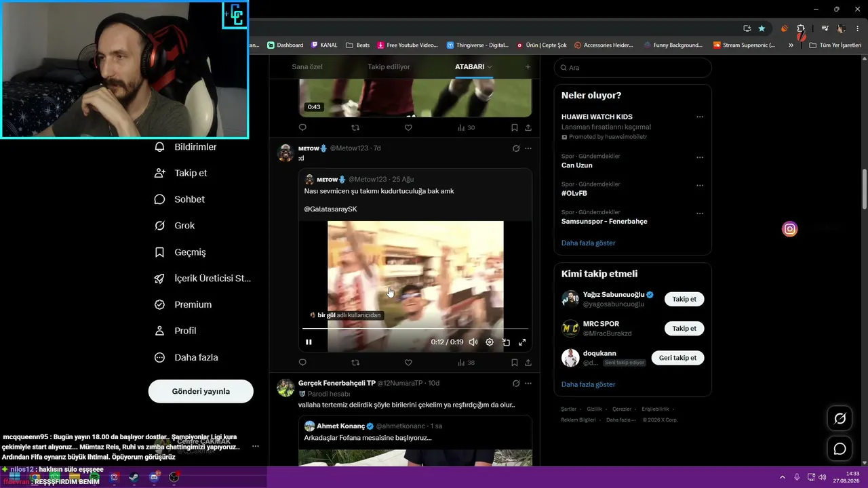This screenshot has width=868, height=488.
Task: Pause the Metow123 video
Action: click(x=309, y=342)
